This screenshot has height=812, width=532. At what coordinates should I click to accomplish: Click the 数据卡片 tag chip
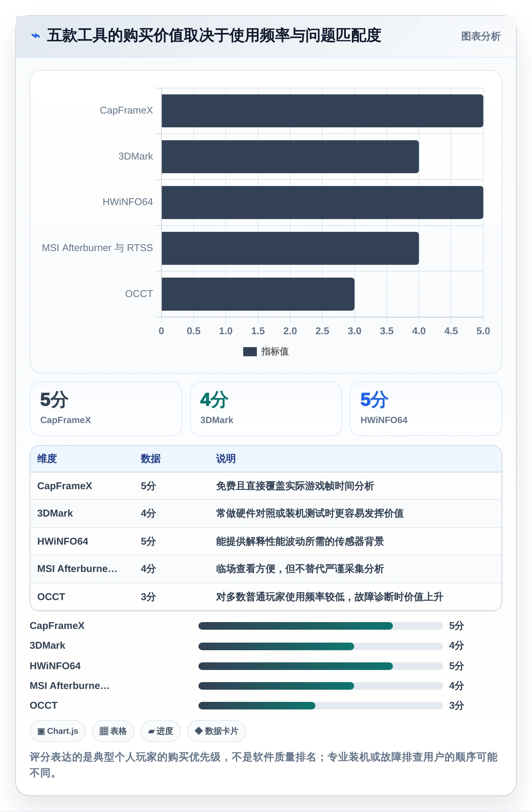tap(217, 731)
